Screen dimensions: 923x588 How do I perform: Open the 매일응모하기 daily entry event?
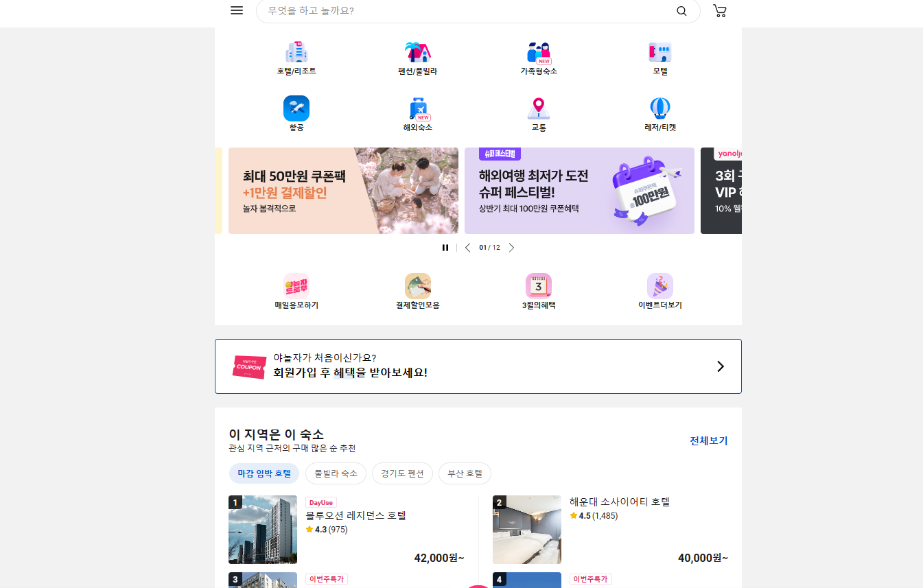296,290
